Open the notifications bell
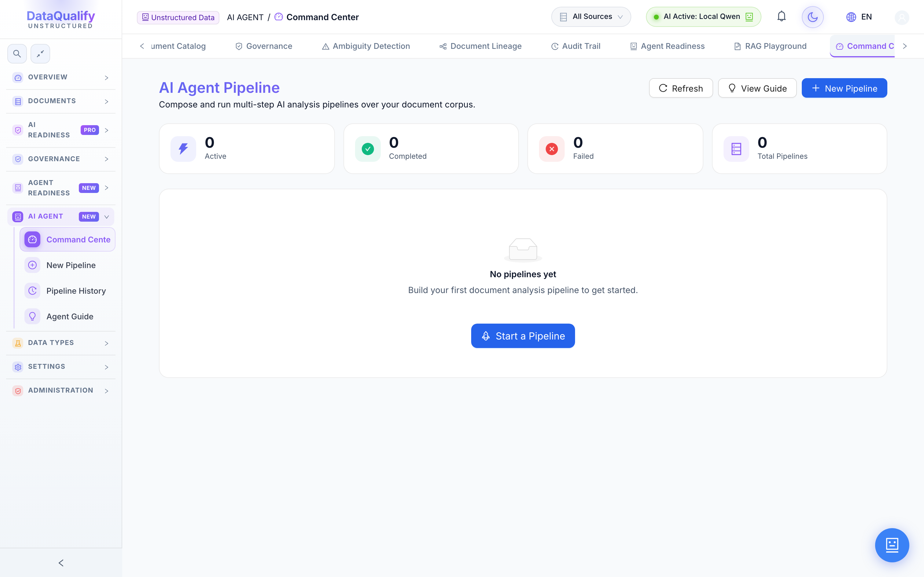Viewport: 924px width, 577px height. click(x=781, y=17)
